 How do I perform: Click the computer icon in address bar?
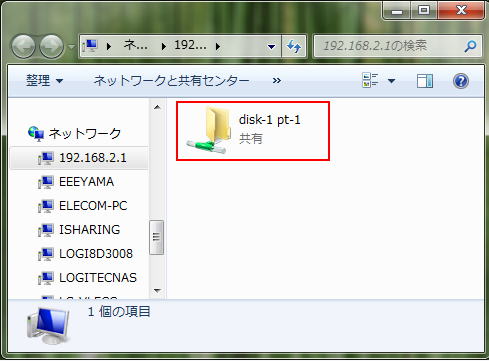point(90,46)
